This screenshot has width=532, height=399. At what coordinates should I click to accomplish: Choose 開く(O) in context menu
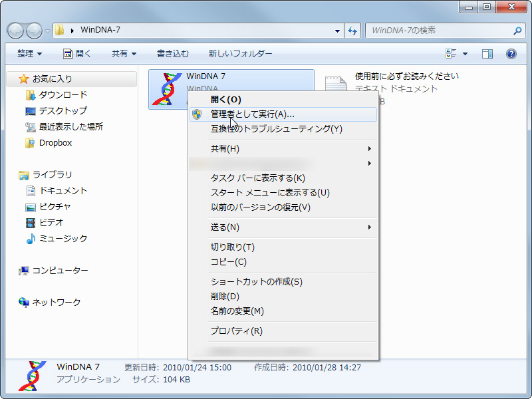click(283, 100)
